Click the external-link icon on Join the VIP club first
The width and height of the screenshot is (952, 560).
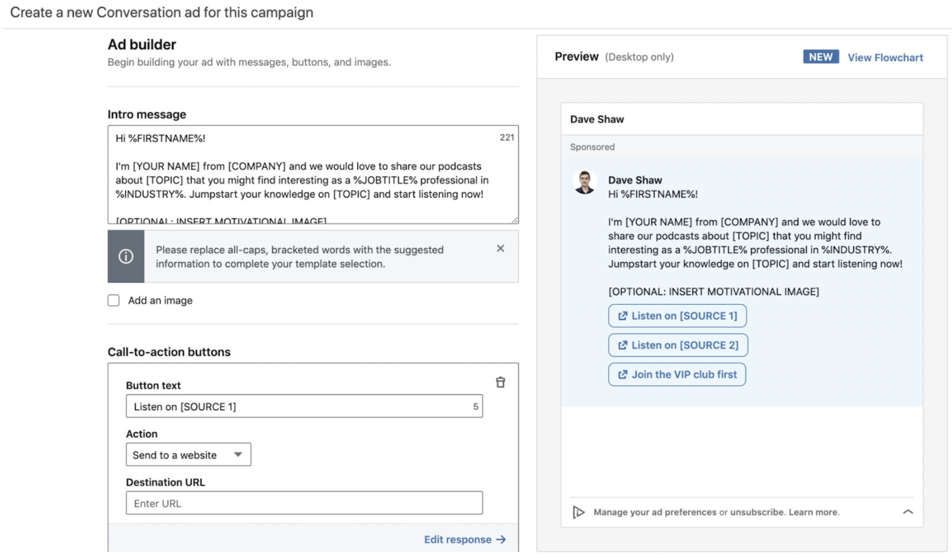[623, 374]
